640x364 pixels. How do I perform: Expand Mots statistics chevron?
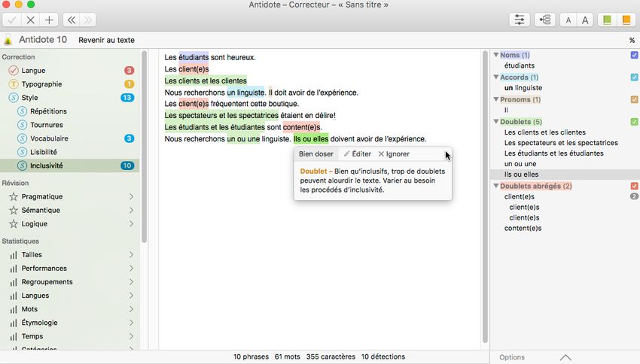131,309
